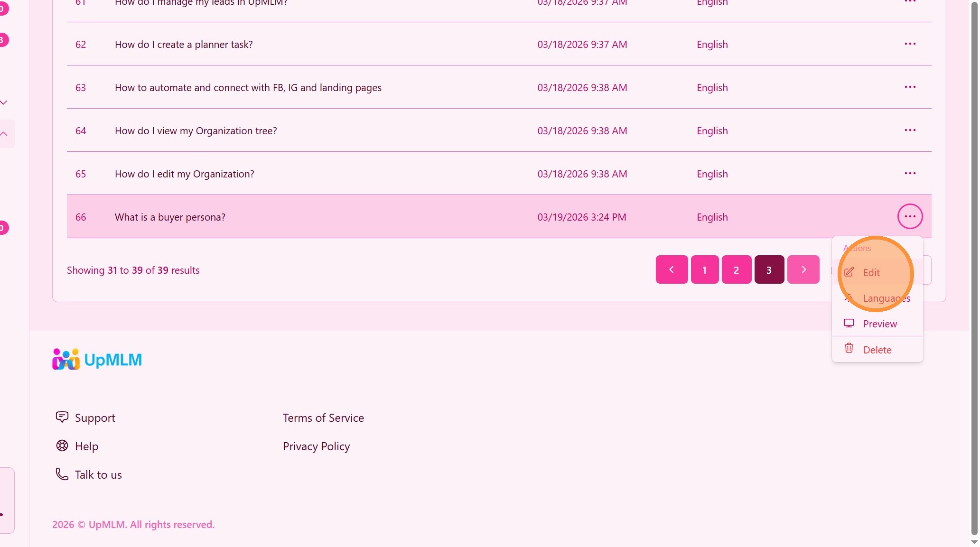Choose Languages from the actions menu

coord(886,298)
